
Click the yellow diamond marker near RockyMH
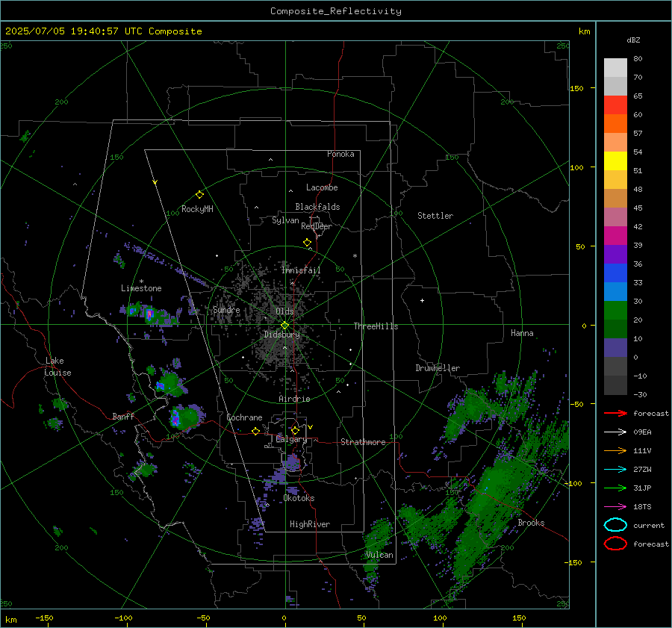[199, 195]
